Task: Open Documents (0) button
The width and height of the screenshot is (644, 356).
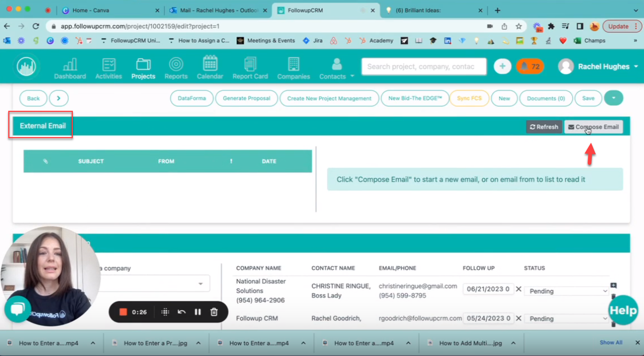Action: 546,98
